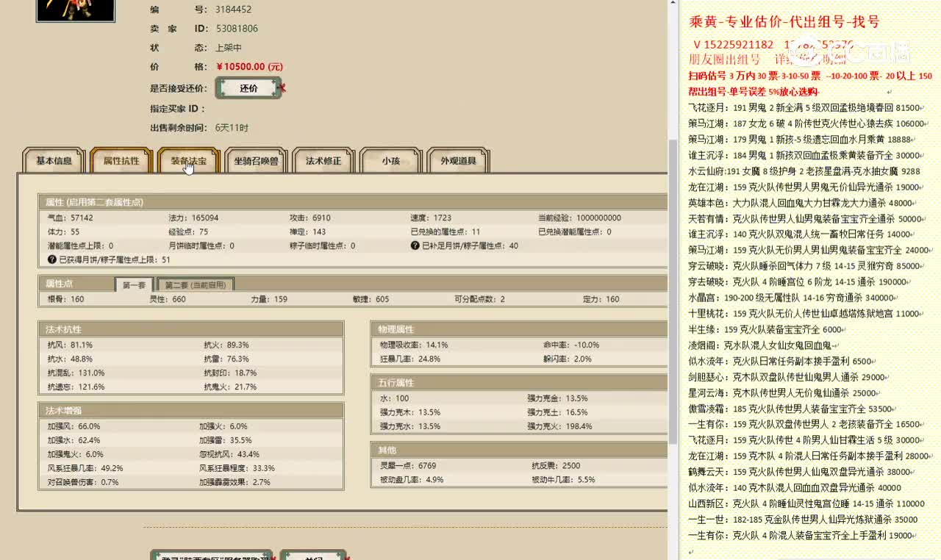The image size is (941, 560).
Task: Click help icon beside 已获得月饼/粽子属性点上限
Action: pos(52,259)
